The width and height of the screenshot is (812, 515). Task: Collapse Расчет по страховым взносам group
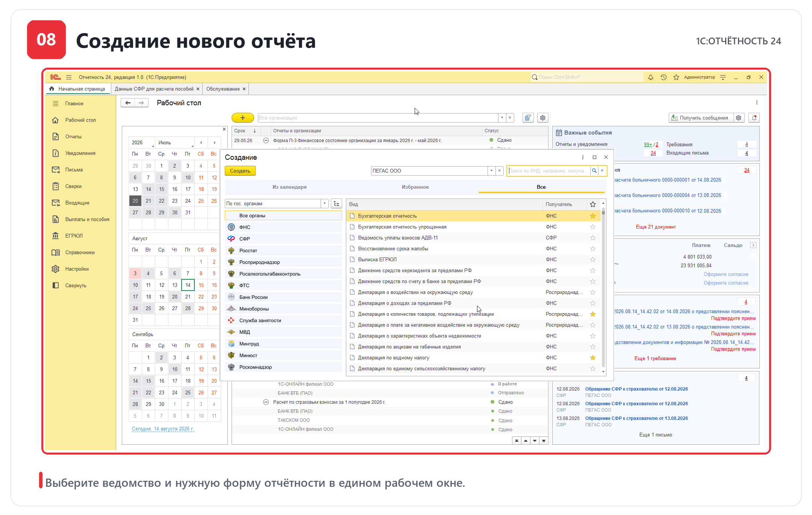[x=266, y=402]
